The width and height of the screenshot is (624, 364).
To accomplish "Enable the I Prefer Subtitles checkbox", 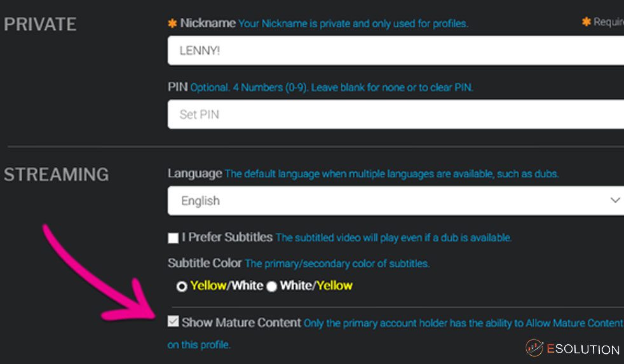I will (x=173, y=238).
